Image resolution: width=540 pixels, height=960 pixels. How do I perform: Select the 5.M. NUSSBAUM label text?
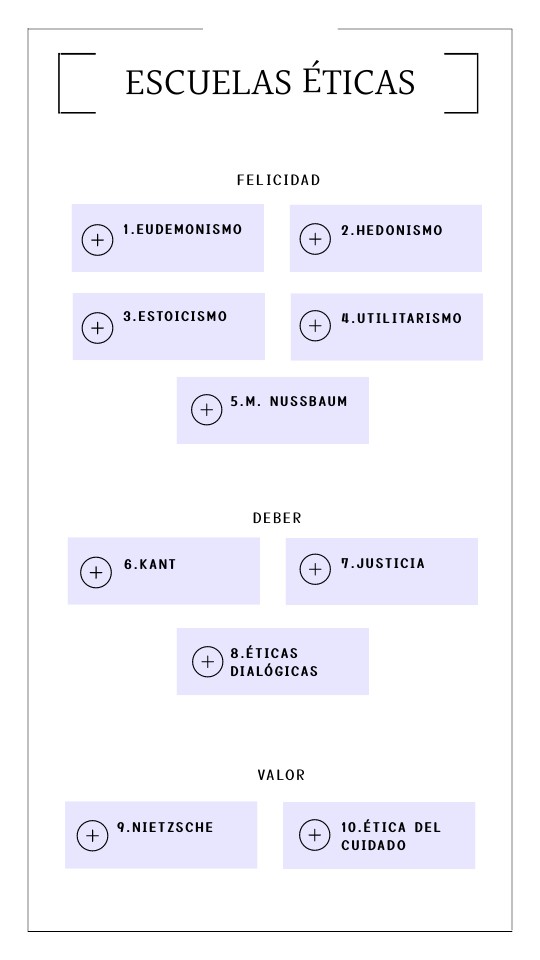tap(289, 402)
